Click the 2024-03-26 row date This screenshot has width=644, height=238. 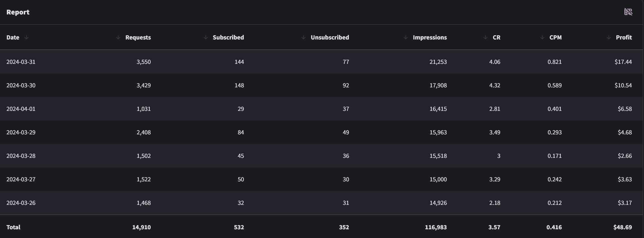click(x=21, y=203)
